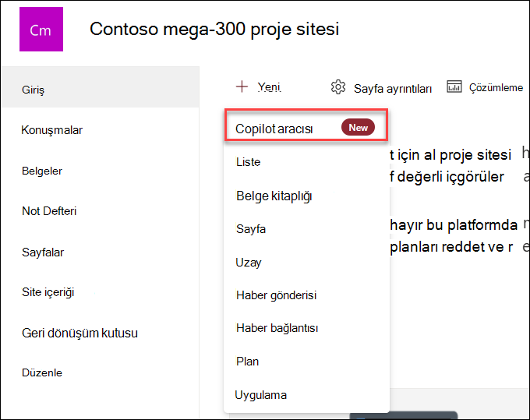The image size is (530, 420).
Task: Click the text 'için al proje sitesi'
Action: tap(454, 155)
